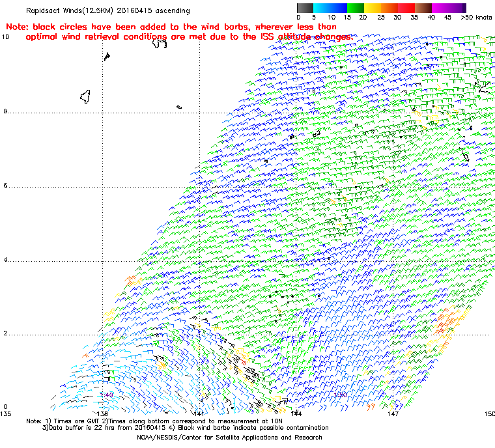The width and height of the screenshot is (495, 448).
Task: Click the orange 25-30 knots color segment
Action: pos(389,8)
